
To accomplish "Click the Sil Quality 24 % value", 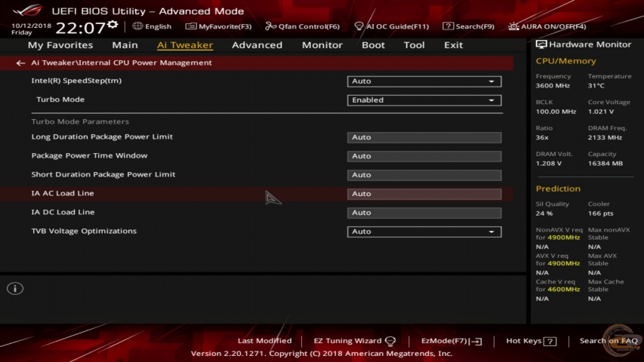I will pyautogui.click(x=544, y=213).
